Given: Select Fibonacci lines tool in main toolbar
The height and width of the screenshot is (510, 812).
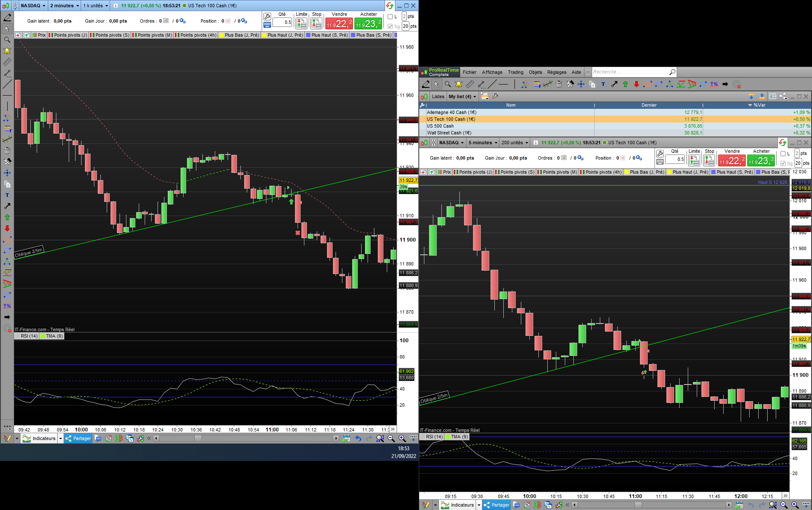Looking at the screenshot, I should click(537, 84).
